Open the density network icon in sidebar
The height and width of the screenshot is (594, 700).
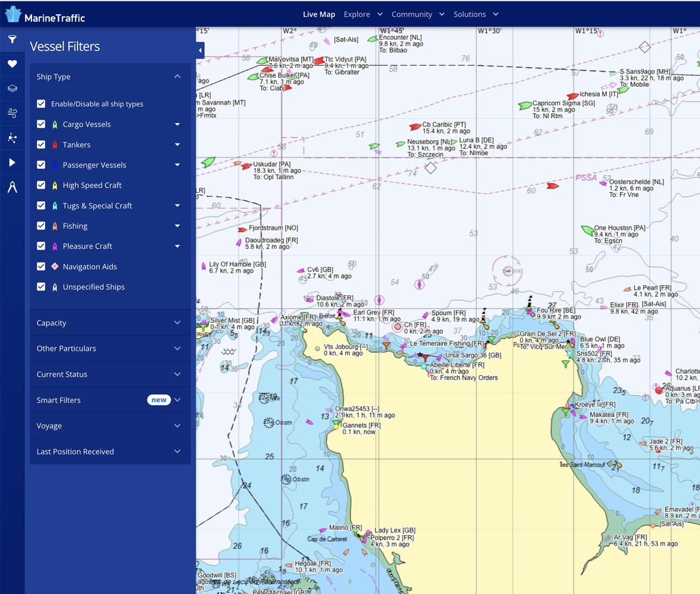(x=12, y=138)
